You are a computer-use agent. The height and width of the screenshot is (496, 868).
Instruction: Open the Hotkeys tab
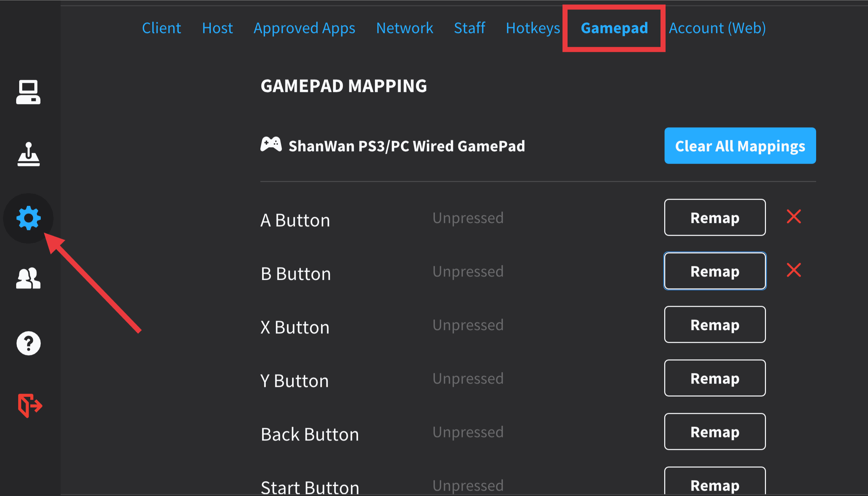[533, 28]
